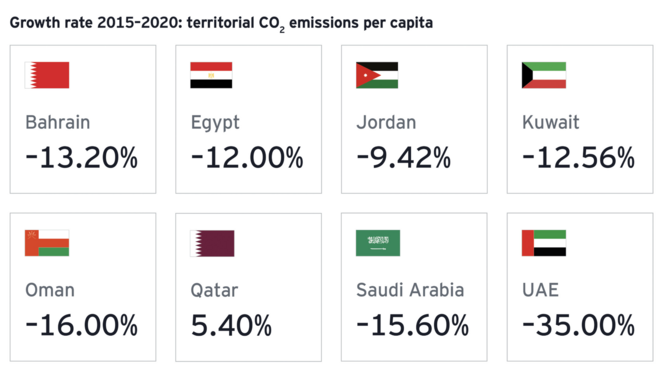This screenshot has width=668, height=379.
Task: Click the Kuwait flag icon
Action: click(544, 75)
